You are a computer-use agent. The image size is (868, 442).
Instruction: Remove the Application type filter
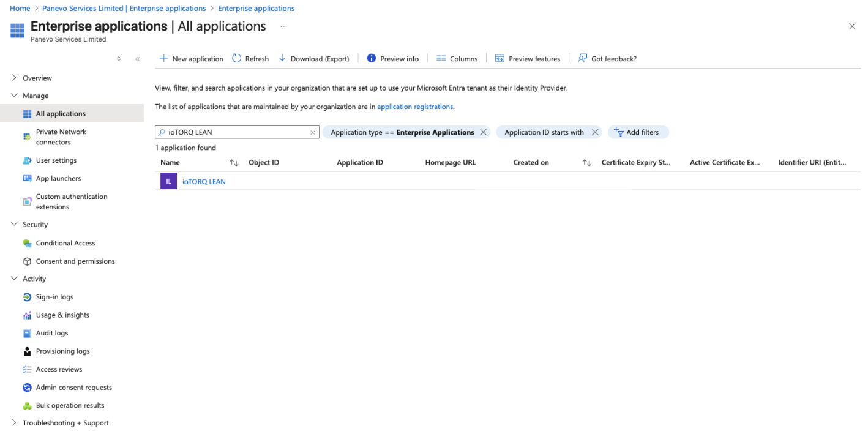click(484, 132)
